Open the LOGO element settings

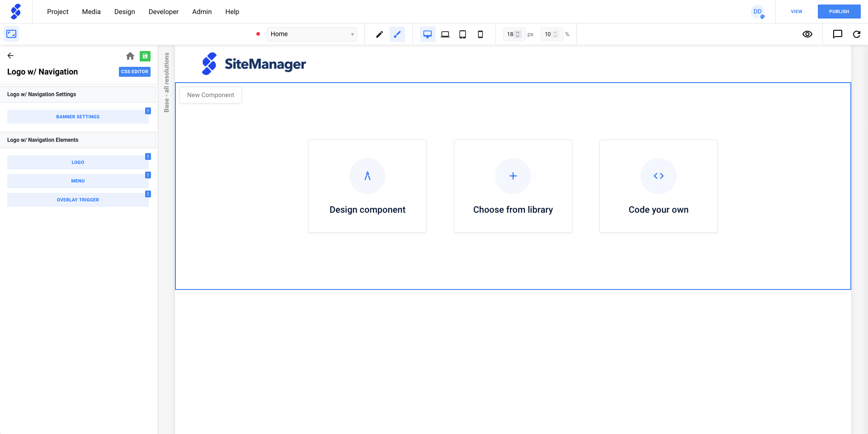tap(78, 163)
